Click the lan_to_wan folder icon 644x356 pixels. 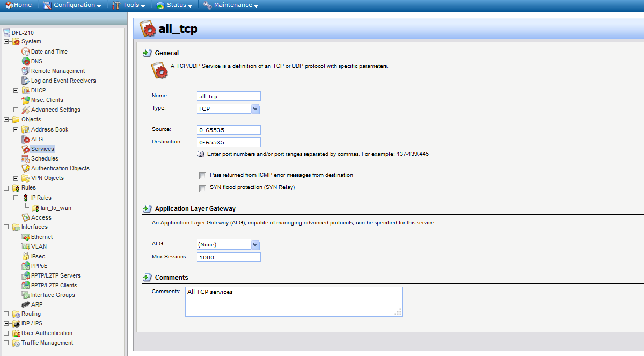tap(35, 208)
